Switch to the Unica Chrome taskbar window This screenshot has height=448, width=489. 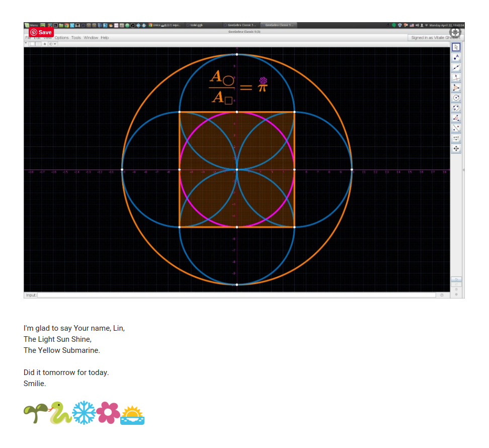pyautogui.click(x=166, y=25)
